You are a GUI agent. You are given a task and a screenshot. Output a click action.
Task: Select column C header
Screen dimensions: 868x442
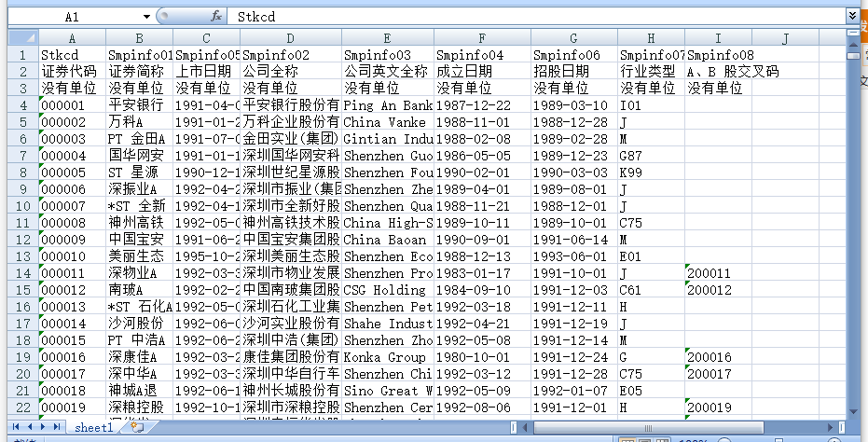tap(206, 38)
